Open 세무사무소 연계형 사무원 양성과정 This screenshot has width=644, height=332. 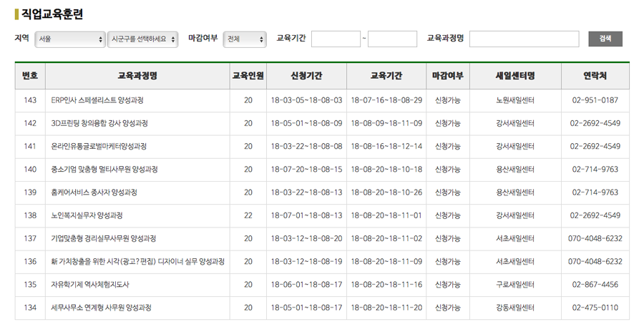pyautogui.click(x=102, y=308)
